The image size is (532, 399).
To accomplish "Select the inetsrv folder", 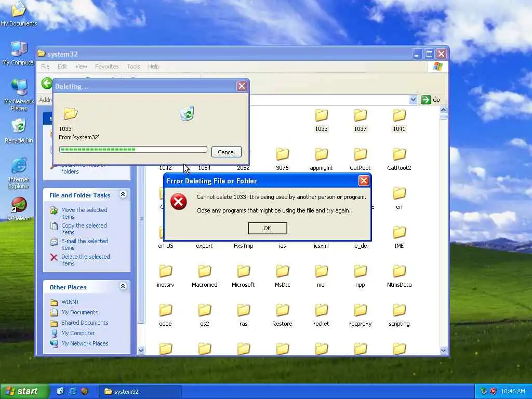I will tap(166, 276).
